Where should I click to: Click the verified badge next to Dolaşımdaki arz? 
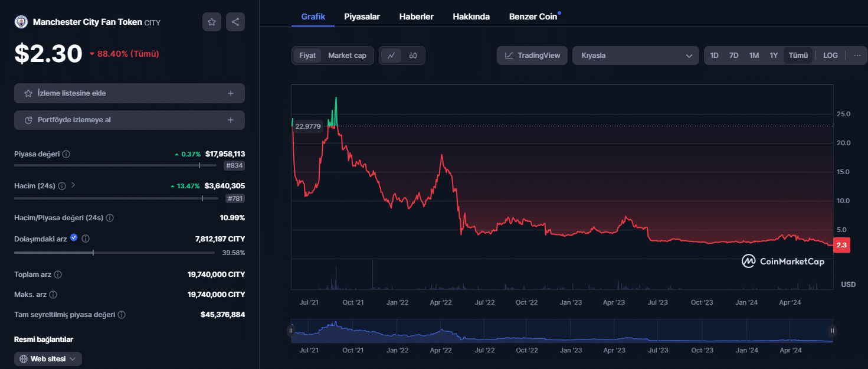click(x=74, y=238)
